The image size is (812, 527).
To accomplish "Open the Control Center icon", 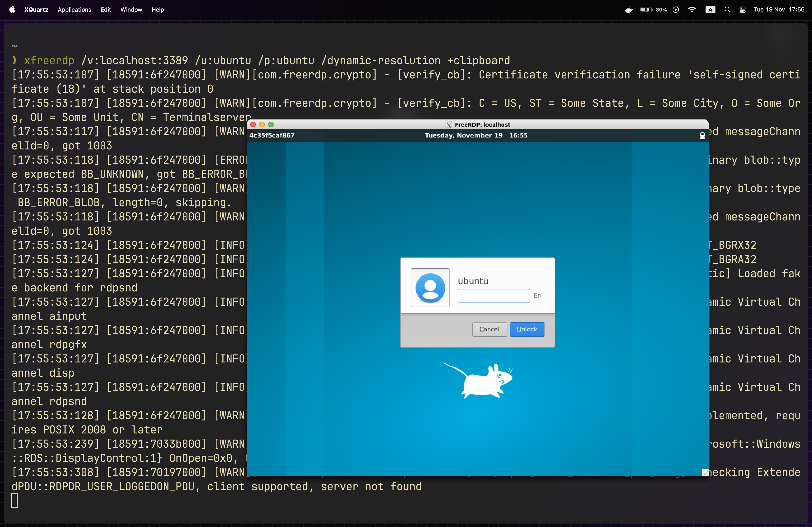I will click(x=742, y=9).
